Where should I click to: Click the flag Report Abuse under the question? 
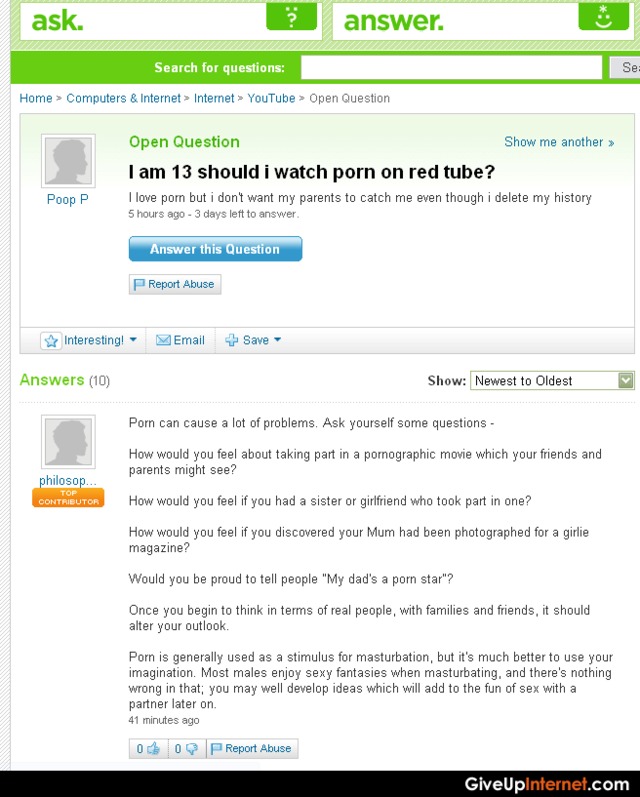[174, 284]
